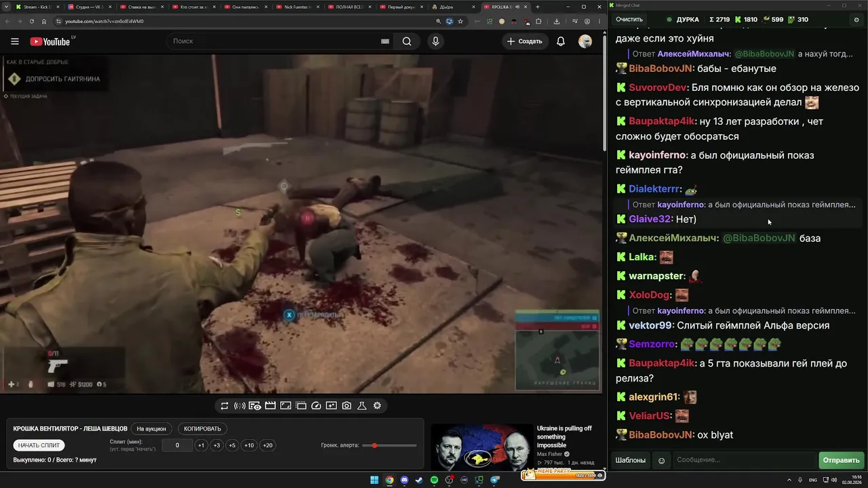
Task: Switch to the Ставка на вы... tab
Action: [x=141, y=7]
